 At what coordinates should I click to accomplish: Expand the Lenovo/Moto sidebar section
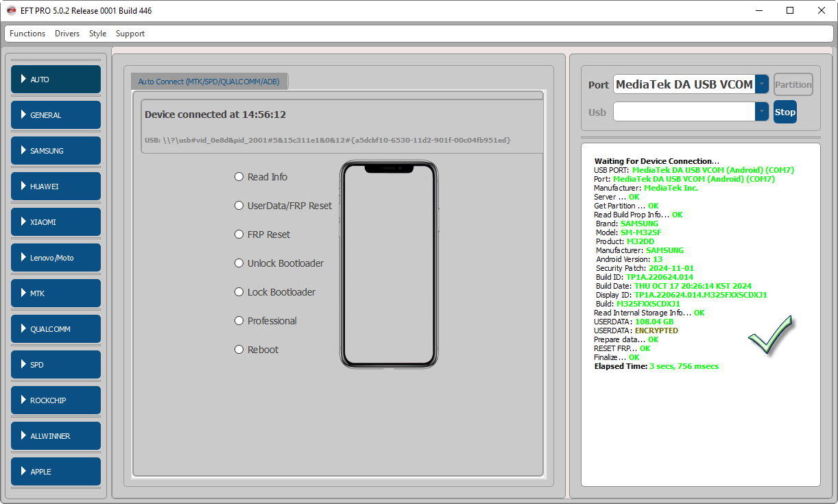pos(56,258)
